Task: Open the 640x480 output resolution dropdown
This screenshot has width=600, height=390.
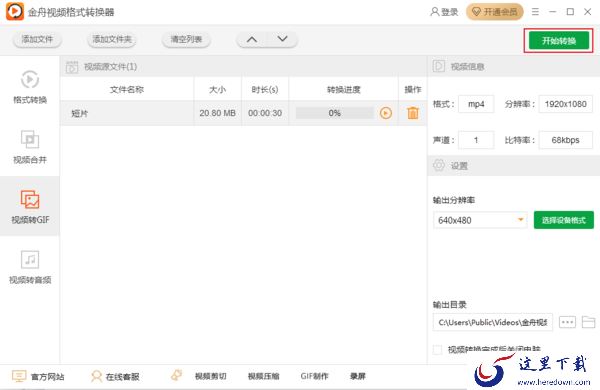Action: [x=480, y=220]
